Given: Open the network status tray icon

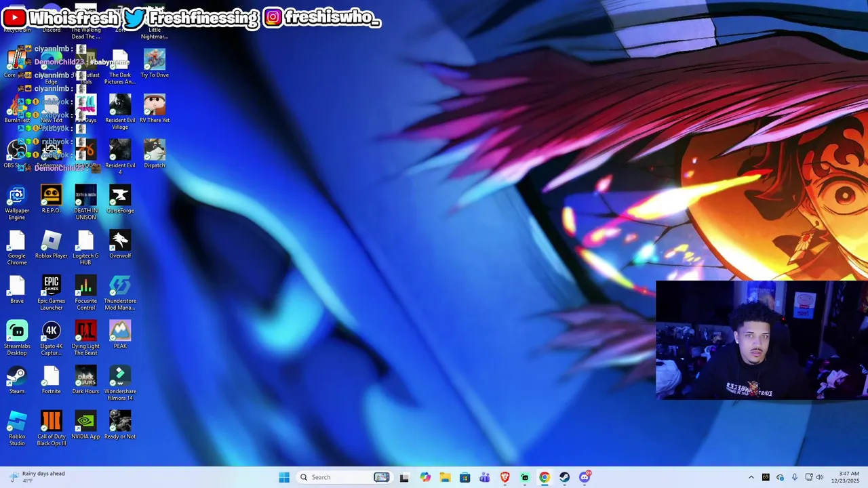Looking at the screenshot, I should pos(808,477).
